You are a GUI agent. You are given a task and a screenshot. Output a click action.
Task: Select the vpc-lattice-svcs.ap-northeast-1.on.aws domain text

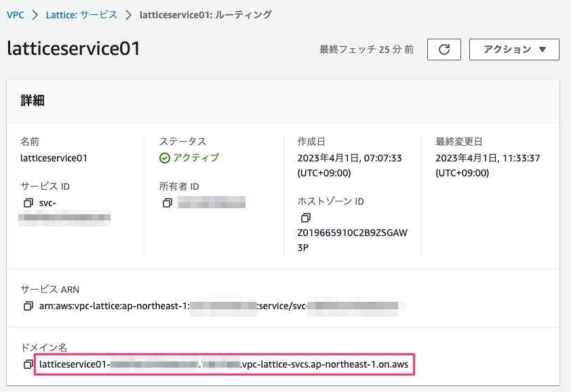coord(324,364)
